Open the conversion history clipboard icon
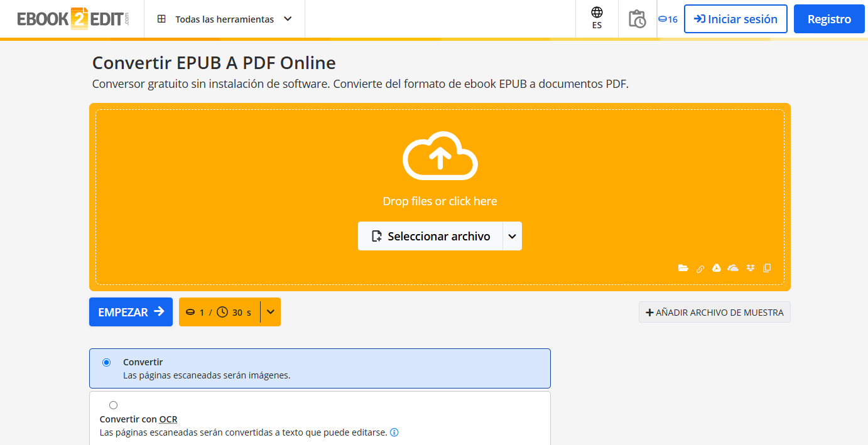 pyautogui.click(x=637, y=19)
